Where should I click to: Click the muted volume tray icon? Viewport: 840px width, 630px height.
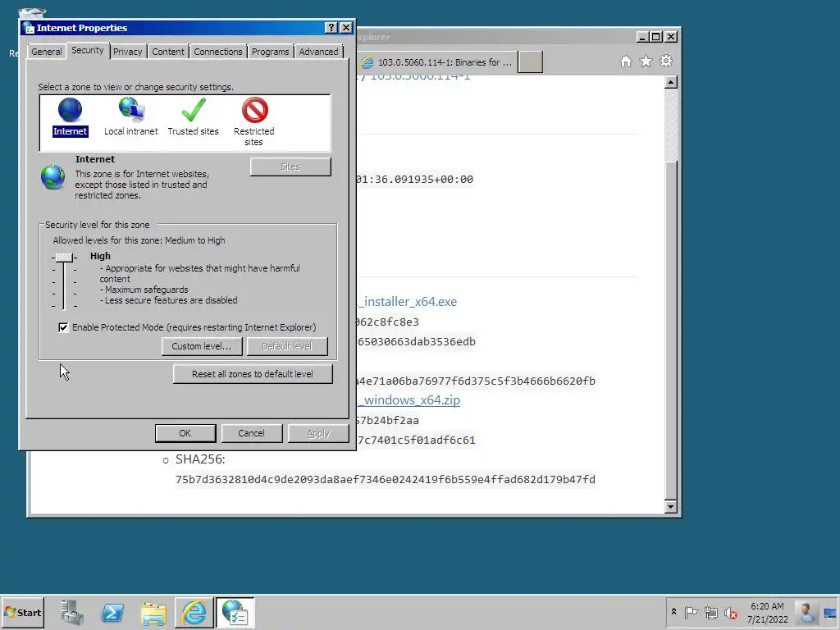[731, 612]
